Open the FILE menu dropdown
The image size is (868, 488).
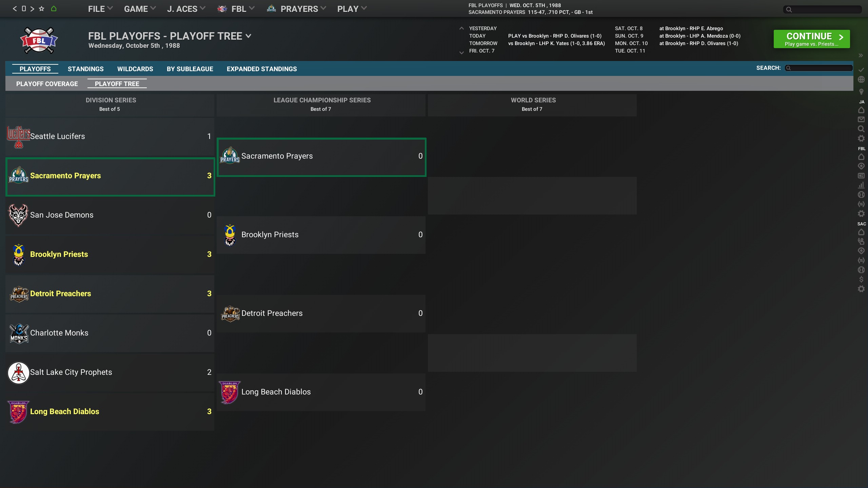click(100, 9)
